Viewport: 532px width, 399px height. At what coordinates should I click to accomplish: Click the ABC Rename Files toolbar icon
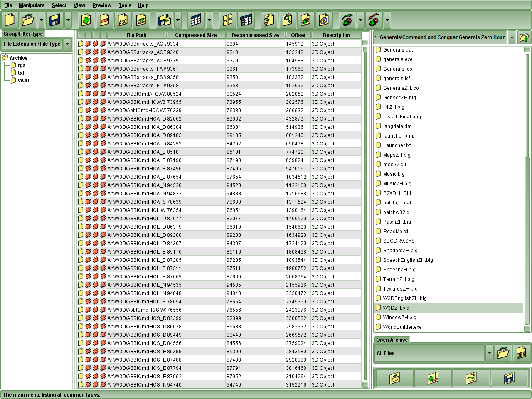coord(123,20)
